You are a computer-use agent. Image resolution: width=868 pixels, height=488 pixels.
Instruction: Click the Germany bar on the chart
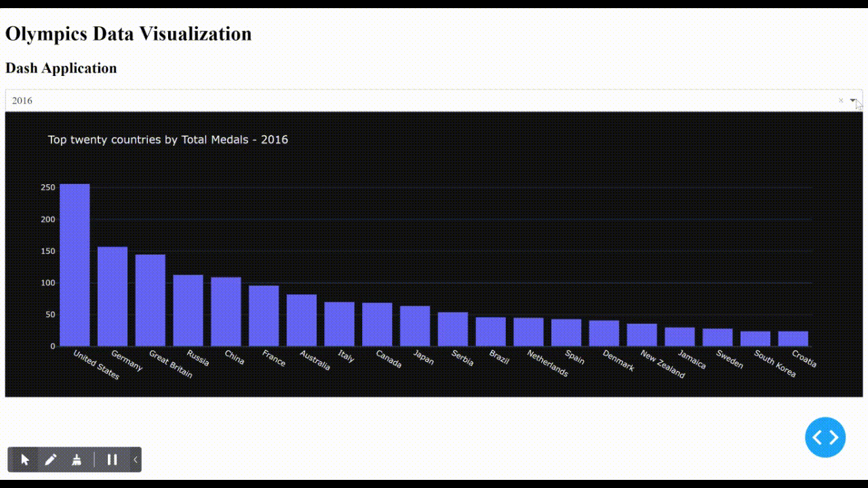tap(113, 296)
